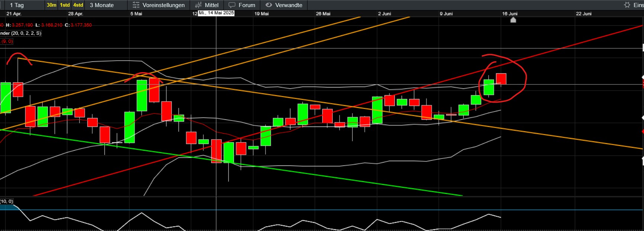
Task: Open the settings gear icon beside 'Eins'
Action: (x=627, y=5)
